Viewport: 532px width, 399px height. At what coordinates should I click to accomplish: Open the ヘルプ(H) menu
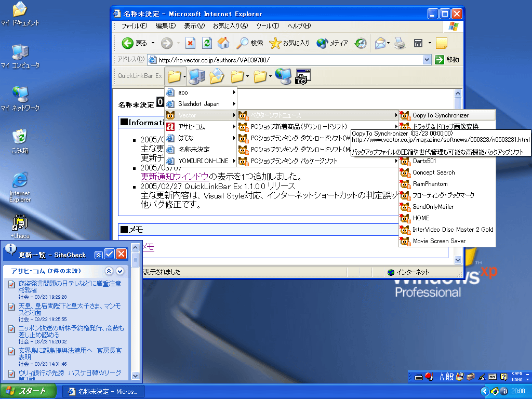(299, 26)
